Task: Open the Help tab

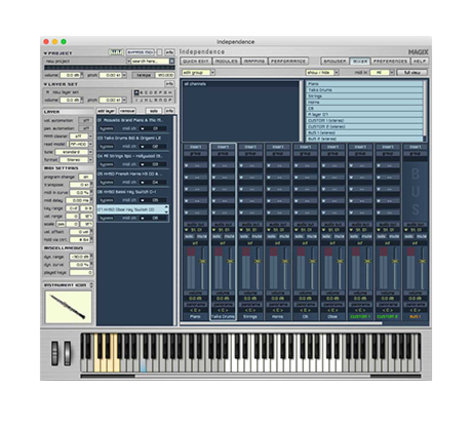Action: [419, 61]
